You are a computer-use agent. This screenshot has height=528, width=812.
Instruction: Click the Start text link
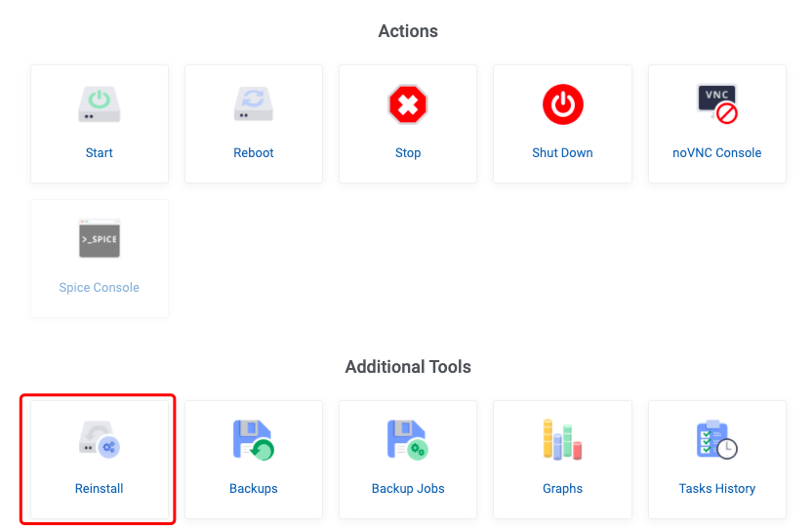click(99, 152)
